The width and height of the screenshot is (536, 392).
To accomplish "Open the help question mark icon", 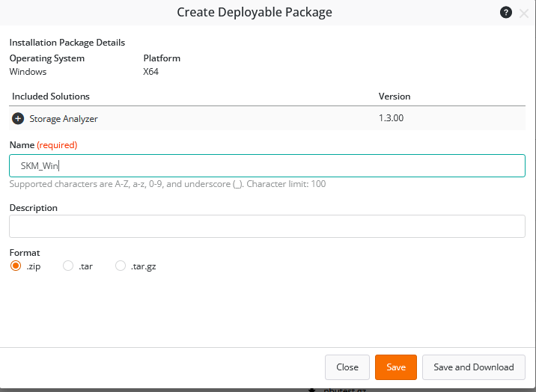I will tap(506, 13).
